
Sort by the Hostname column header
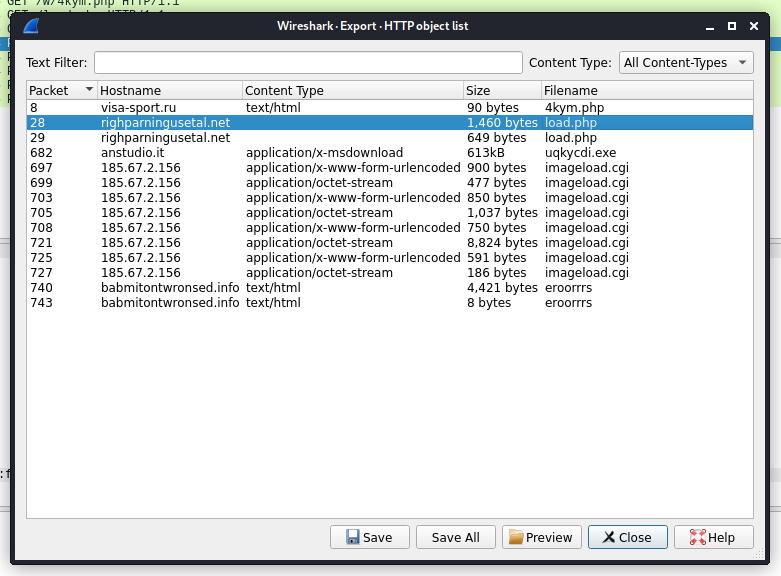169,90
